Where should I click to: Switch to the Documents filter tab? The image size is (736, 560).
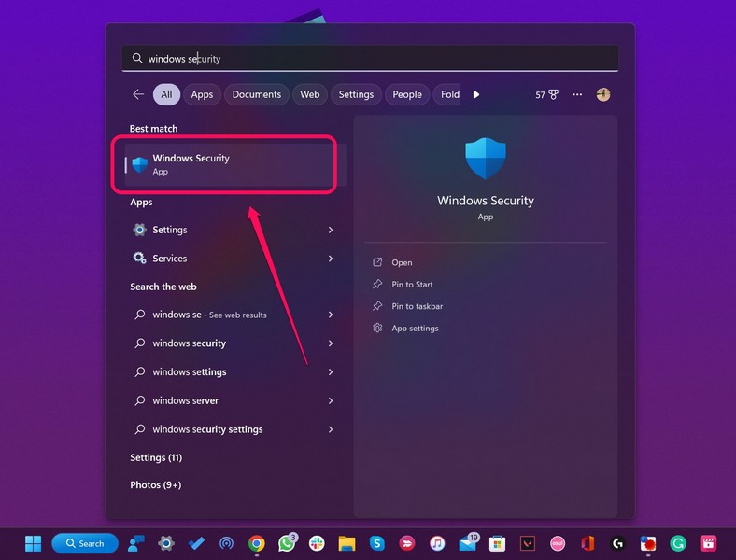256,94
